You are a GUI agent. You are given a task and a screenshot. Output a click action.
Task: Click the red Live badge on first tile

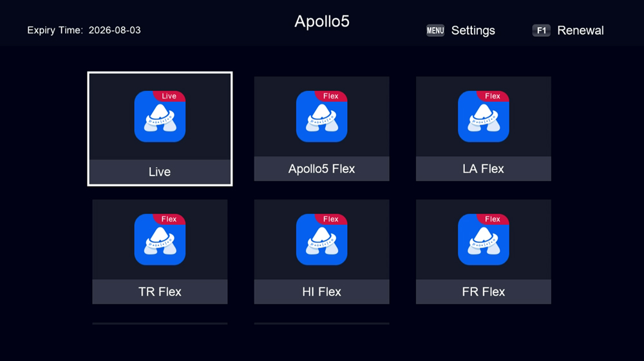tap(169, 96)
